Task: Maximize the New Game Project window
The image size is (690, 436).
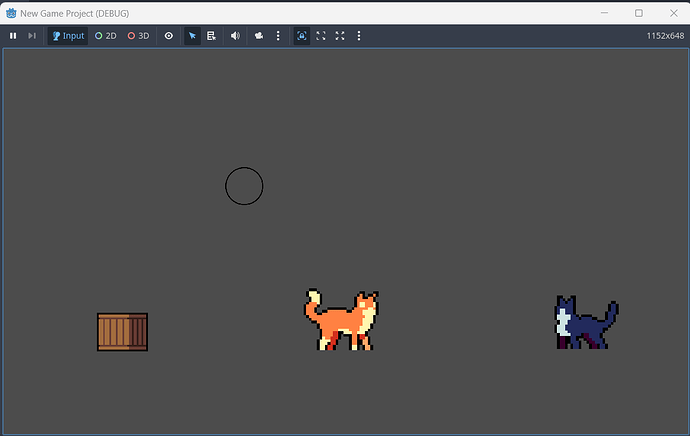Action: click(639, 13)
